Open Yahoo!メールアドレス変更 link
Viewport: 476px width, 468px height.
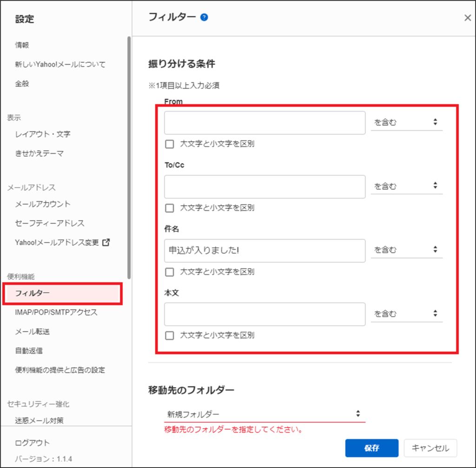[57, 242]
